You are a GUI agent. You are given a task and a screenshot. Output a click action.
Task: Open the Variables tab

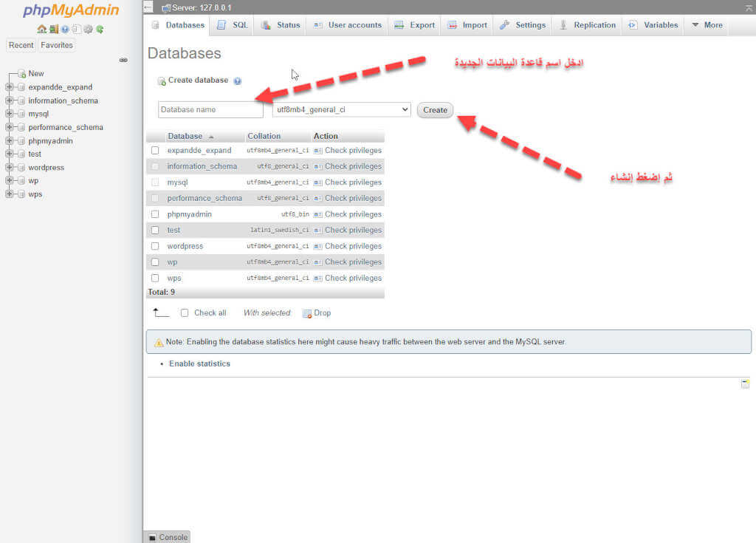pos(653,25)
